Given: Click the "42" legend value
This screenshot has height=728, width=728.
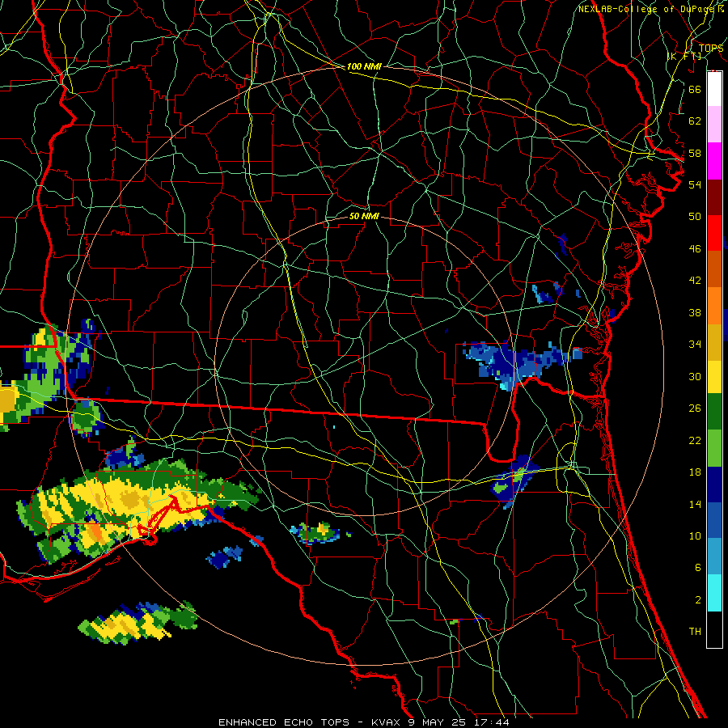Looking at the screenshot, I should [x=695, y=281].
